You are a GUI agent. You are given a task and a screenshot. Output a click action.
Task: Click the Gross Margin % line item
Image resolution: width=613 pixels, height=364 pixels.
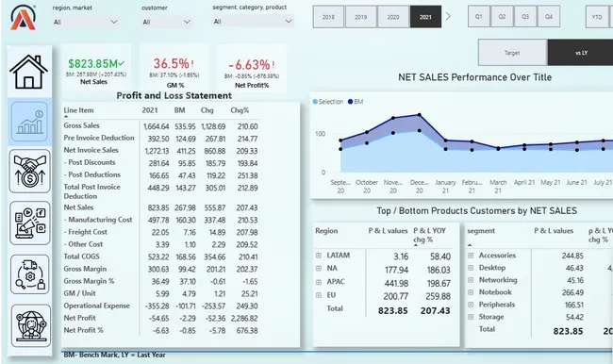(90, 281)
